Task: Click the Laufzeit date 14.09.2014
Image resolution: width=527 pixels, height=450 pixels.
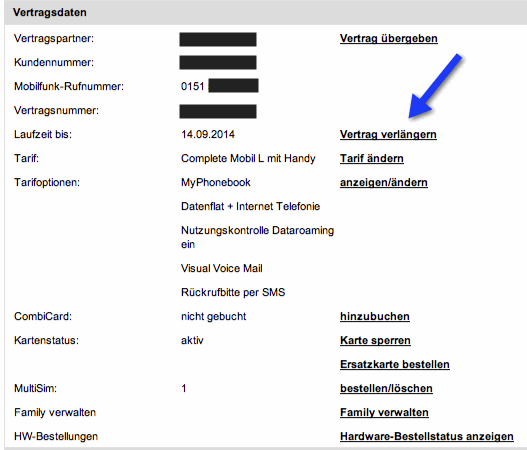Action: click(208, 134)
